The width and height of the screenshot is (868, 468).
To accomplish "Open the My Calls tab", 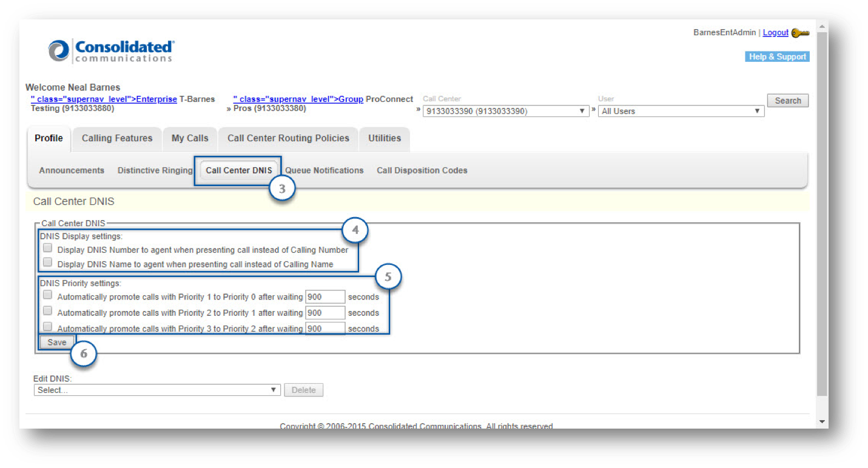I will 190,138.
